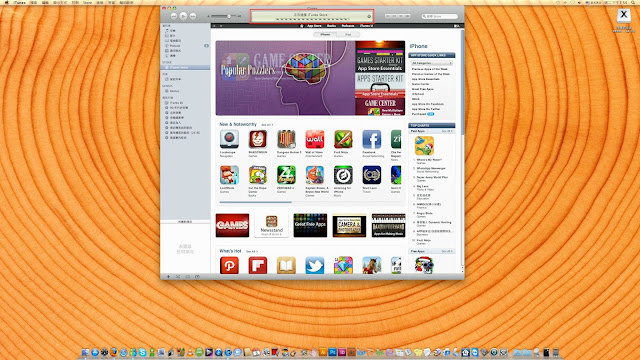Open the Newsstand promo tile

[271, 225]
